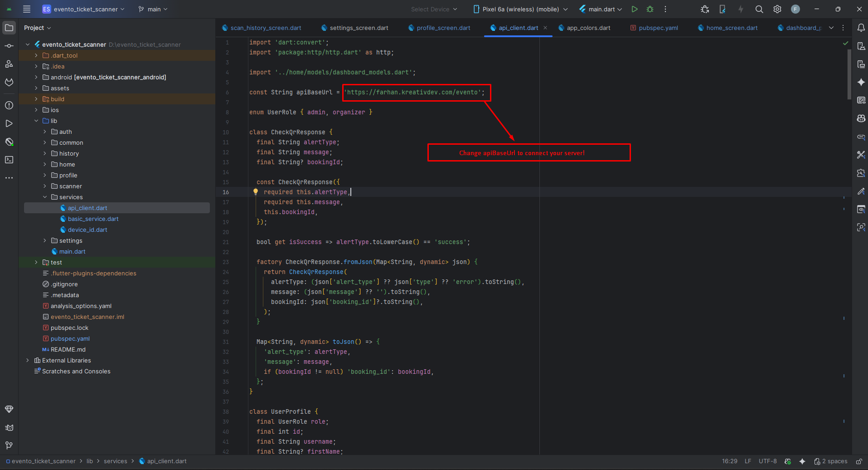Open the Gemini assistant sparkle icon
This screenshot has height=470, width=868.
coord(861,82)
